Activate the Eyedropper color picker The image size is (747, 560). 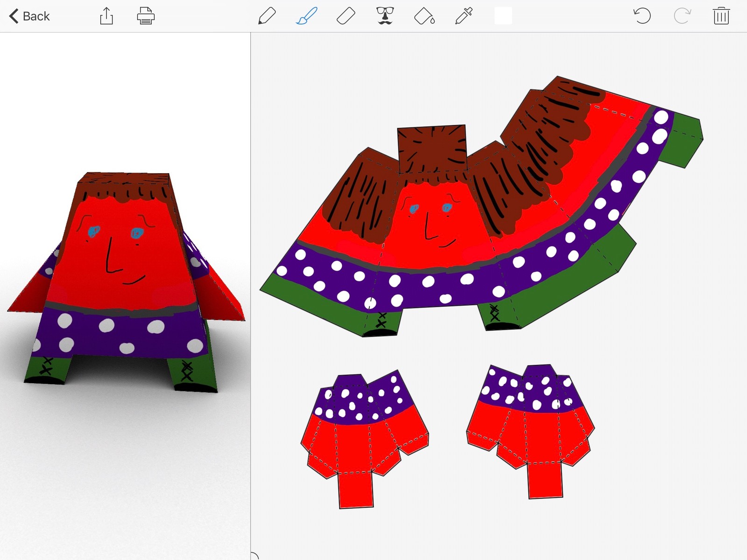[464, 16]
